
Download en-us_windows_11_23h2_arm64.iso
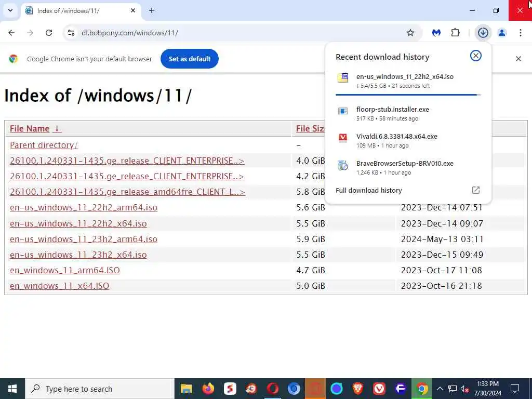[x=84, y=239]
